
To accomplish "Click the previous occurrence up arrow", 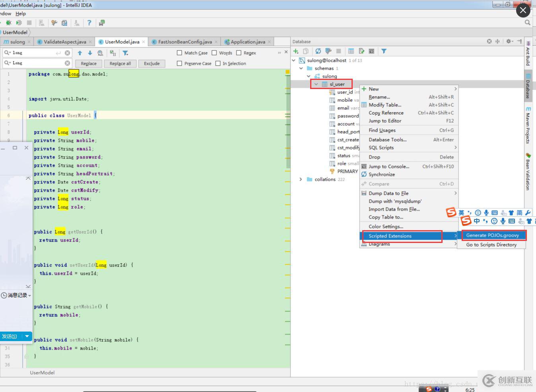I will (x=80, y=53).
